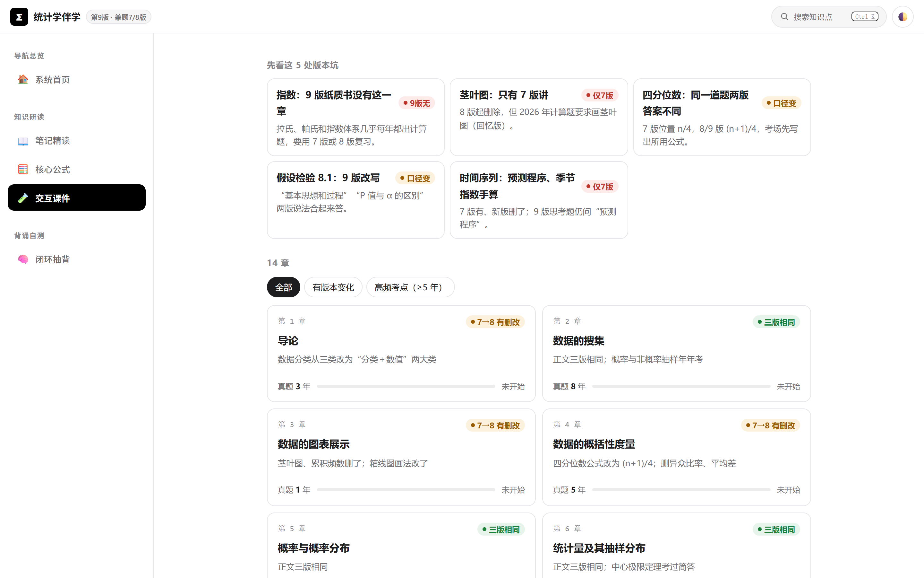Open chapter 4 数据的概括性度量 card

tap(676, 457)
